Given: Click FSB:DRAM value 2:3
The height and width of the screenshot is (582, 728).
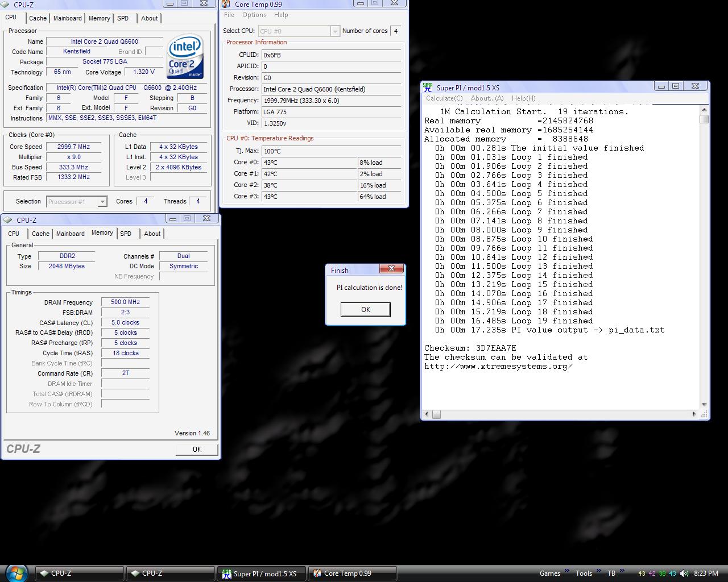Looking at the screenshot, I should click(125, 313).
